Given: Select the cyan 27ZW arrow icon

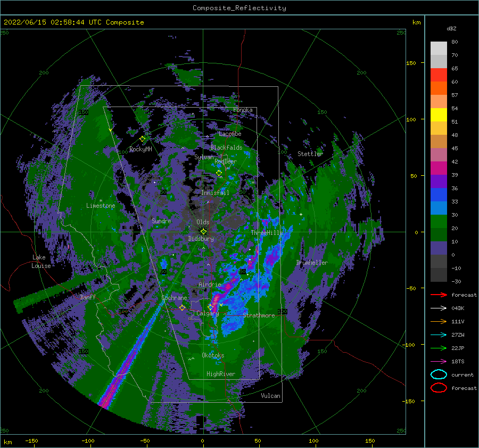Looking at the screenshot, I should click(x=439, y=335).
